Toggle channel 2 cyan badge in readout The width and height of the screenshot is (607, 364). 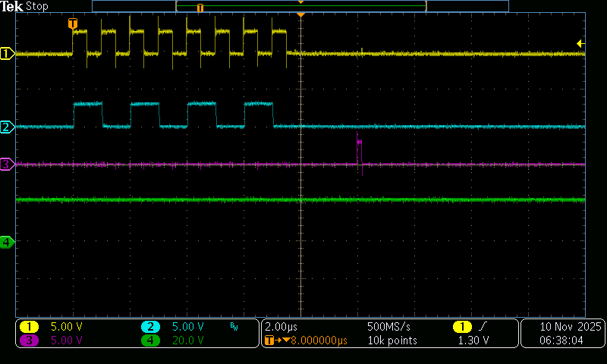pyautogui.click(x=150, y=327)
